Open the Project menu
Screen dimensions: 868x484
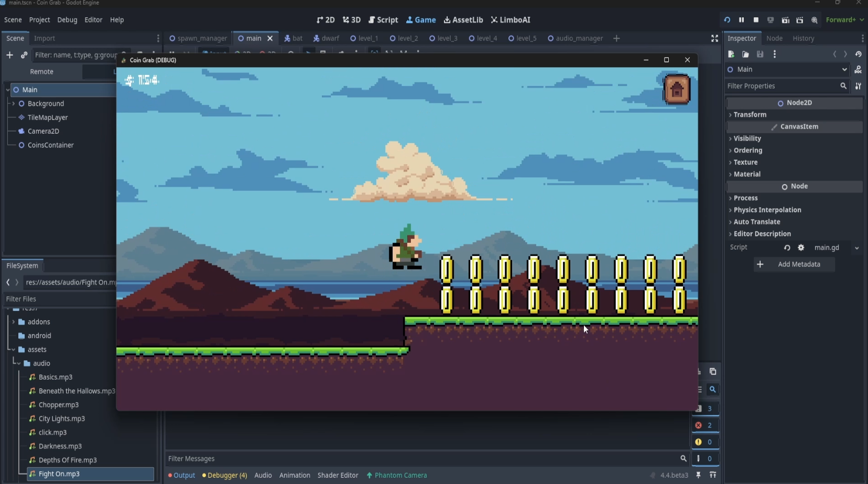tap(40, 20)
